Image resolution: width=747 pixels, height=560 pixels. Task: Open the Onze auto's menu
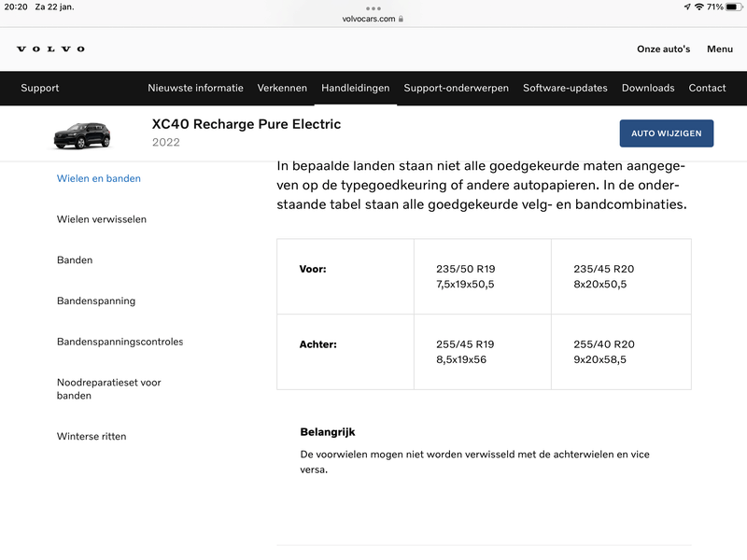(x=663, y=49)
